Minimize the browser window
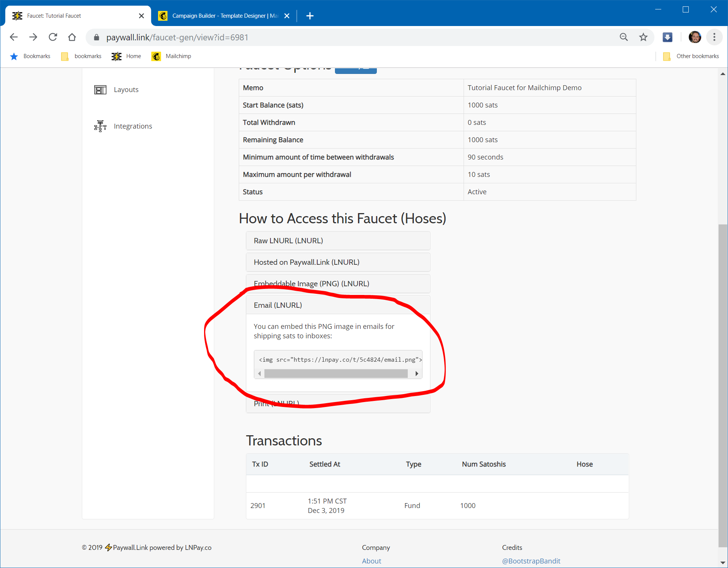This screenshot has width=728, height=568. [x=658, y=9]
